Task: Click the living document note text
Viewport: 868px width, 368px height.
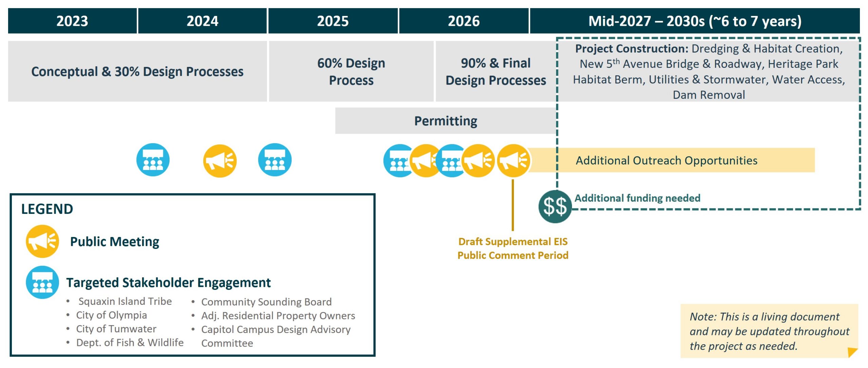Action: (769, 331)
